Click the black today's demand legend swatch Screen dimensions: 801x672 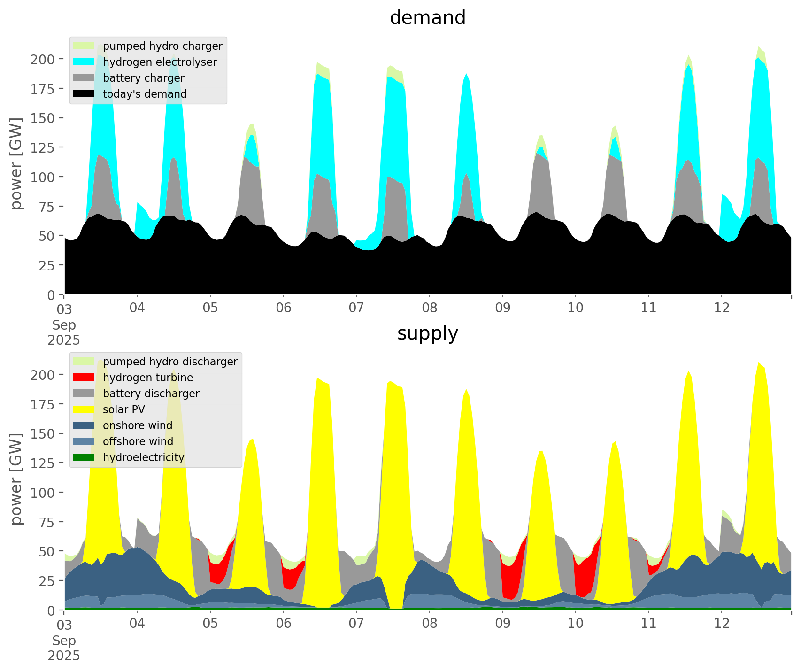(84, 94)
